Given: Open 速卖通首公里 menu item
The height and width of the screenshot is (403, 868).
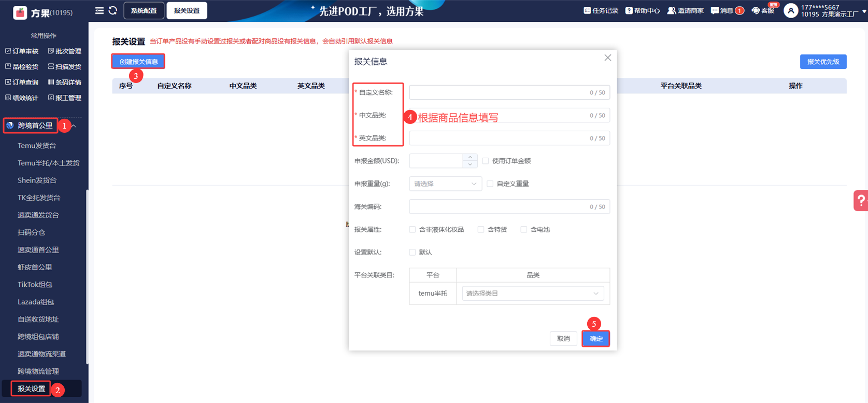Looking at the screenshot, I should point(38,250).
